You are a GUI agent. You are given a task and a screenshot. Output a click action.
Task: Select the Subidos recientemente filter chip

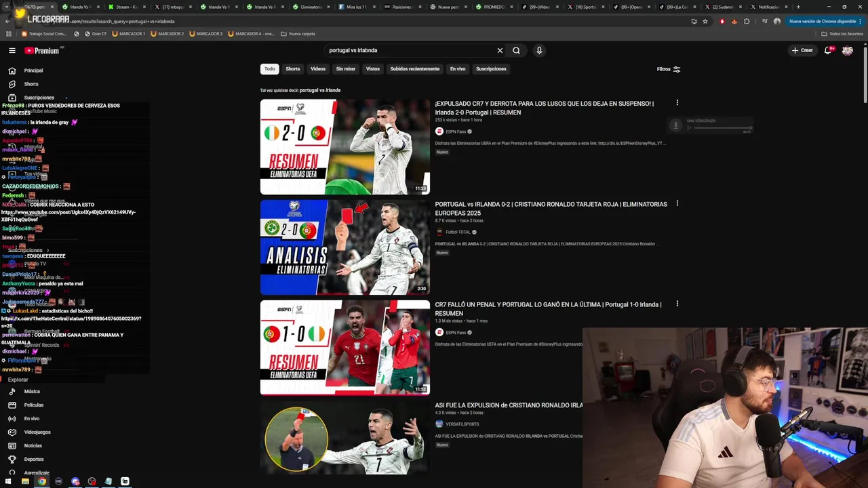pos(415,68)
